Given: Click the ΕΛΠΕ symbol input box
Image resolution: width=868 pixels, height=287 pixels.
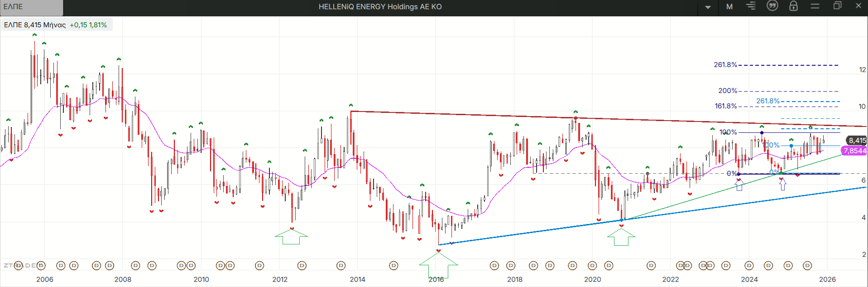Looking at the screenshot, I should tap(31, 7).
